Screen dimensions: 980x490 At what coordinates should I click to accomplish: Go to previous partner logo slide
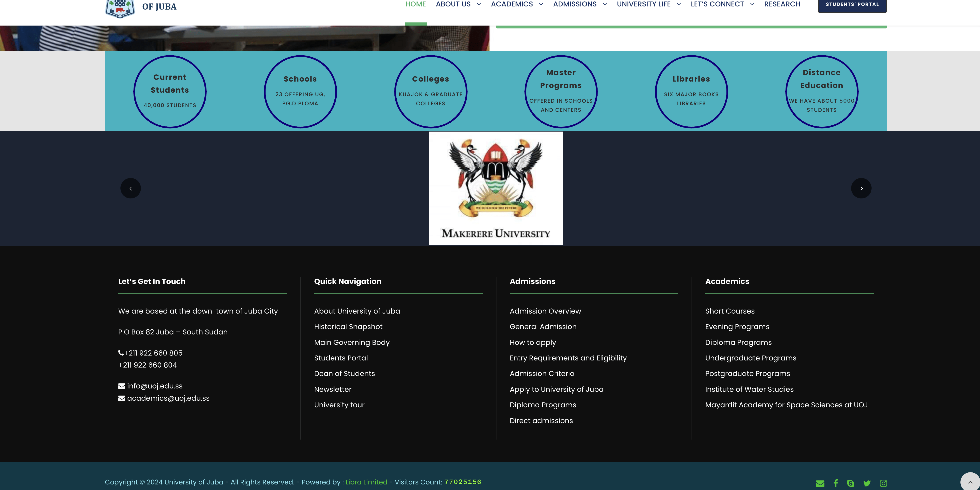(130, 188)
